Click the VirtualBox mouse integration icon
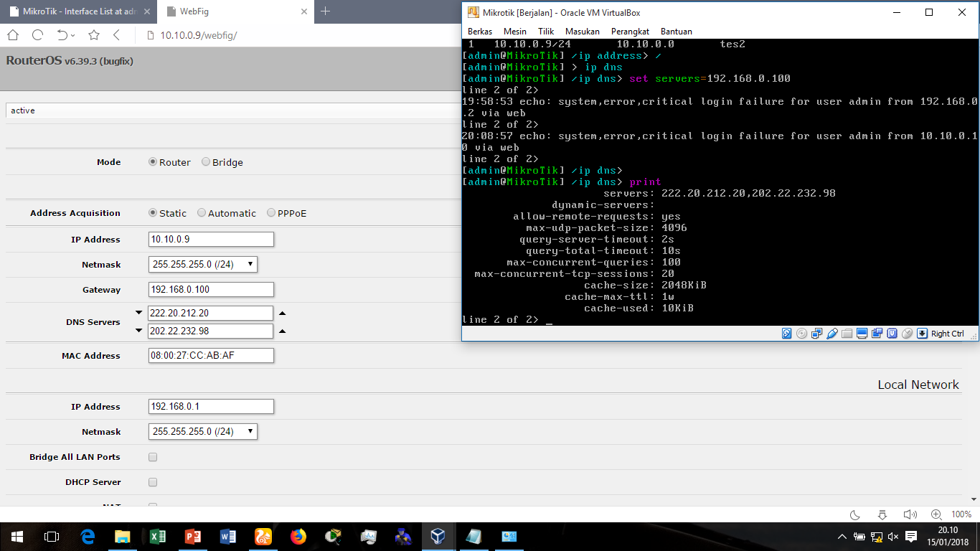This screenshot has height=551, width=980. [907, 334]
